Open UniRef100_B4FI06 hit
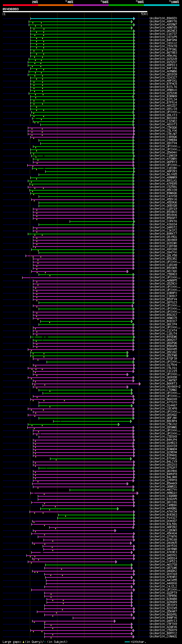Screen dimensions: 182x644 (x=163, y=68)
